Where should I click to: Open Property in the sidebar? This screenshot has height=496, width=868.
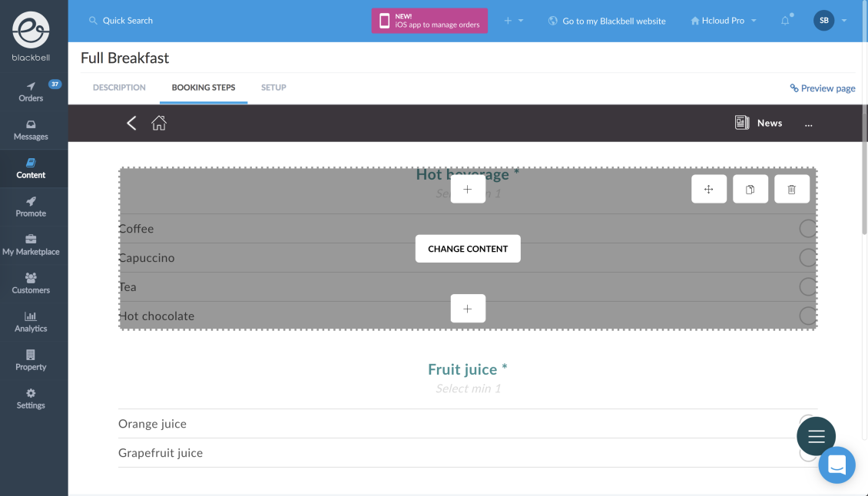coord(31,360)
